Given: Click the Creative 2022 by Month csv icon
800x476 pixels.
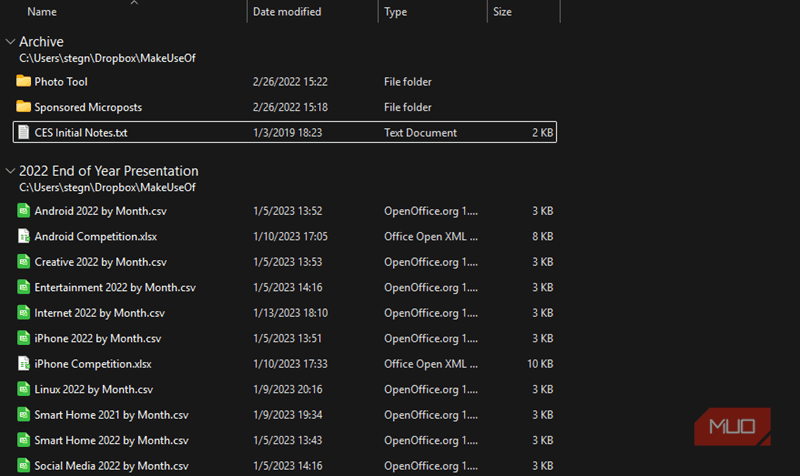Looking at the screenshot, I should 23,261.
